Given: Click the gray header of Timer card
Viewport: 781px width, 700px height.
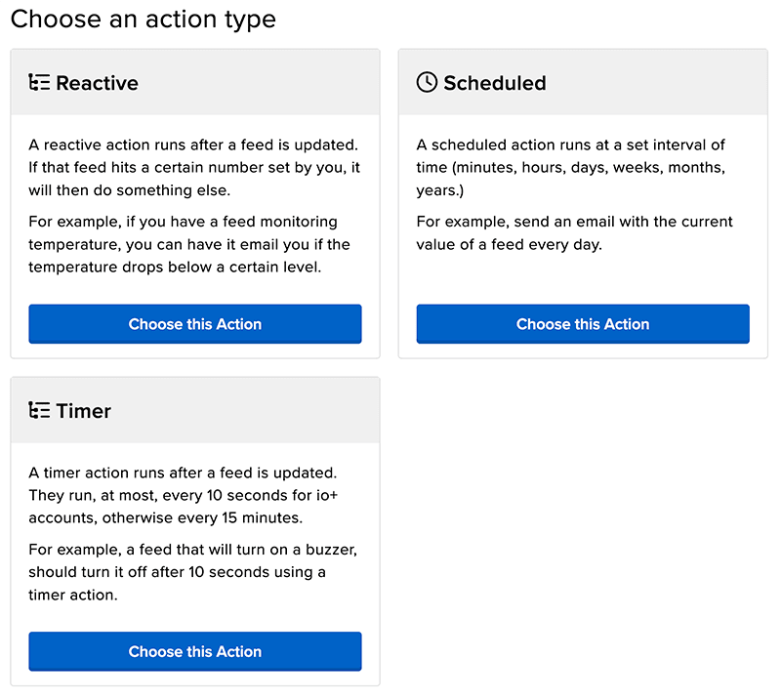Looking at the screenshot, I should (x=195, y=410).
